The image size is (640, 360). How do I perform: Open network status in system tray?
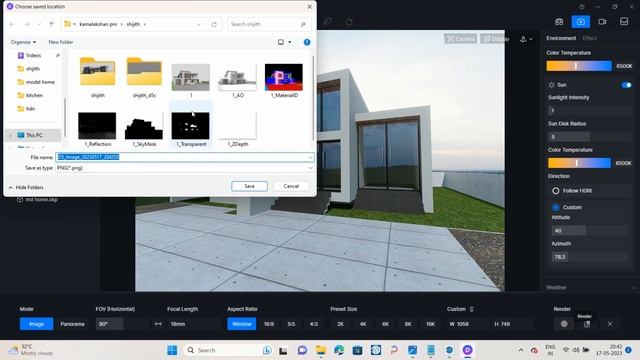[566, 350]
